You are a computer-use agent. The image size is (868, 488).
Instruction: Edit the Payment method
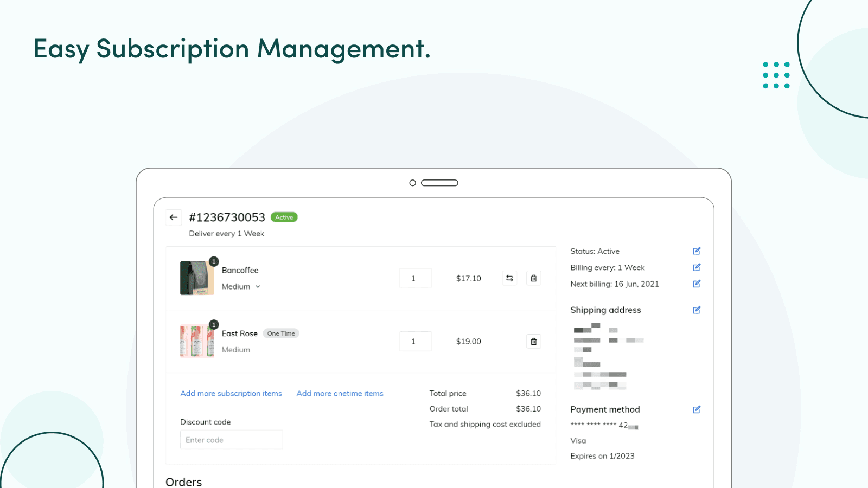(x=696, y=409)
